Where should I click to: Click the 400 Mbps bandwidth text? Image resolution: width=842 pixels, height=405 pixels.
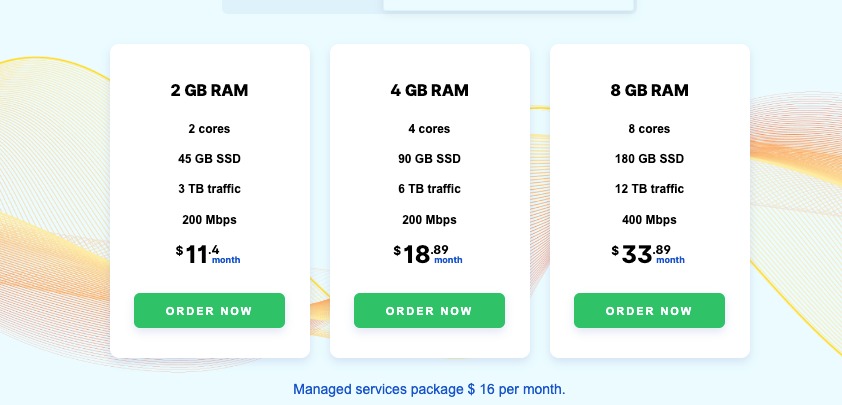point(649,220)
